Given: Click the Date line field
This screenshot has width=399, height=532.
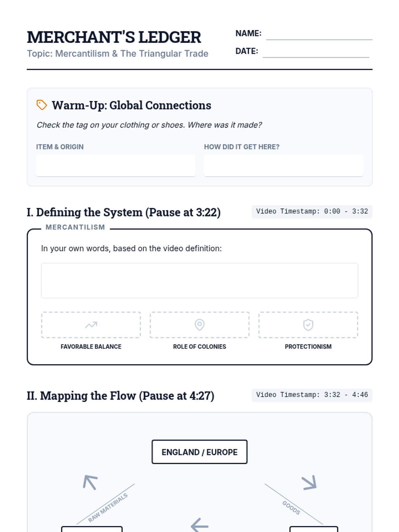Looking at the screenshot, I should 316,52.
